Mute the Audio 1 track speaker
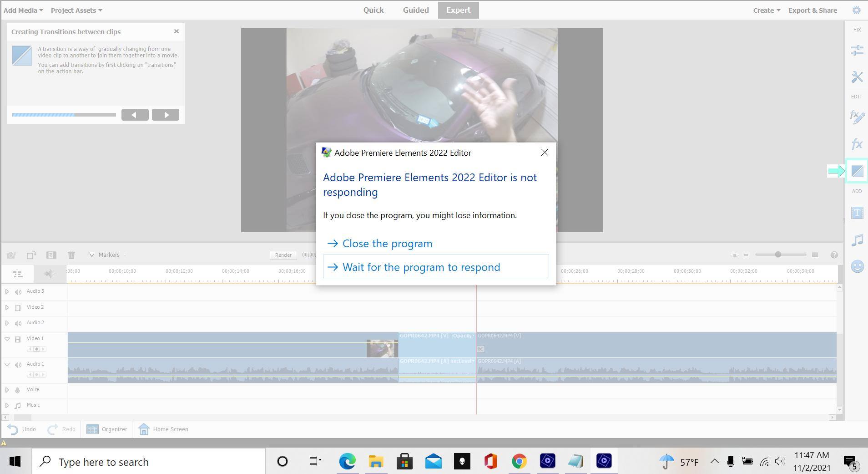 click(18, 365)
